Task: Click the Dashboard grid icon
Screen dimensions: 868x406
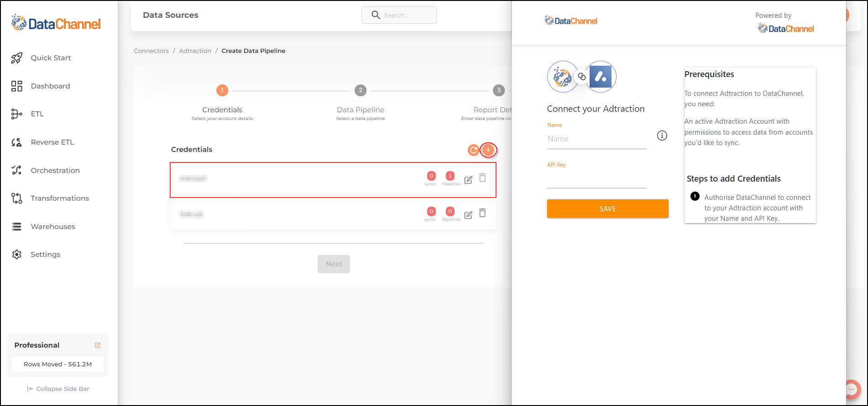Action: [x=17, y=86]
